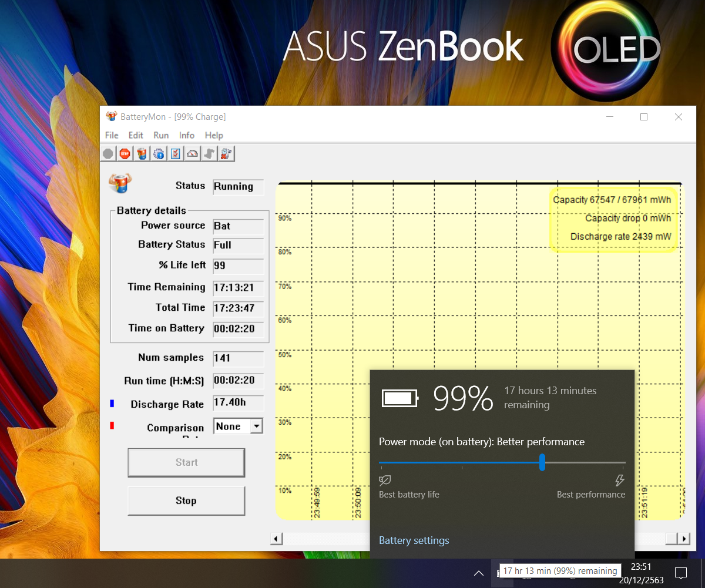Open battery information via the battery toolbar icon
This screenshot has width=705, height=588.
pyautogui.click(x=142, y=154)
